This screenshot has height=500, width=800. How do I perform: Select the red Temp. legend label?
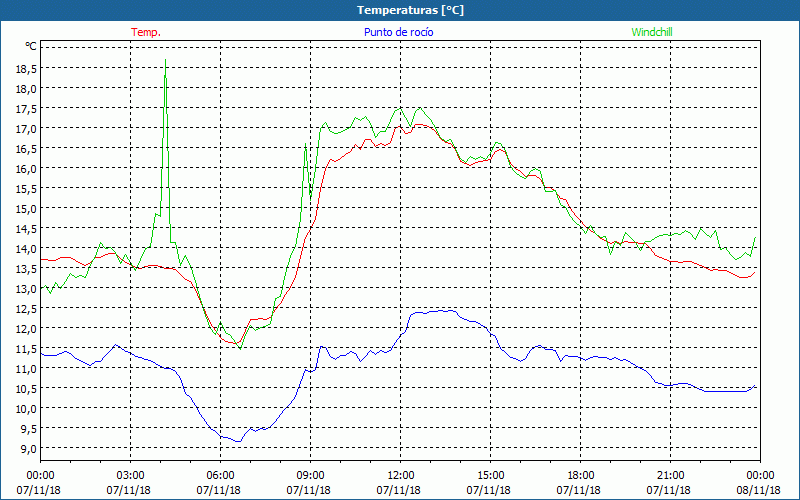pos(146,32)
